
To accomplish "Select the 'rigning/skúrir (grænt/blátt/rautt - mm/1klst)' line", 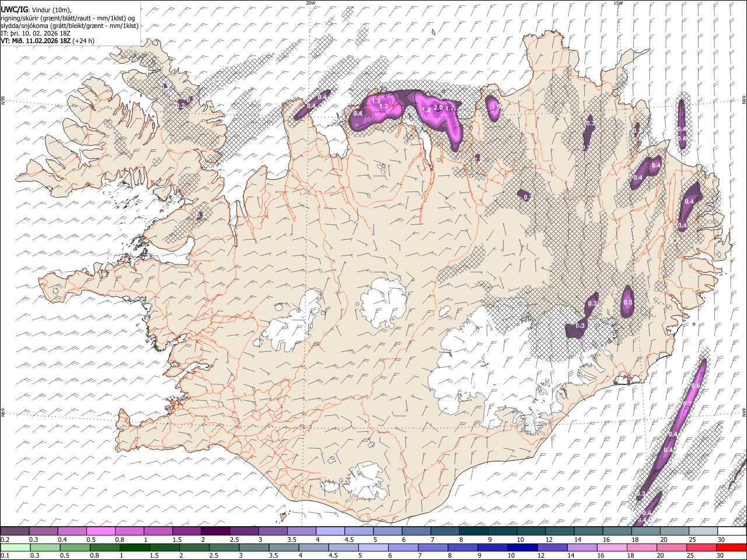I will [x=68, y=18].
